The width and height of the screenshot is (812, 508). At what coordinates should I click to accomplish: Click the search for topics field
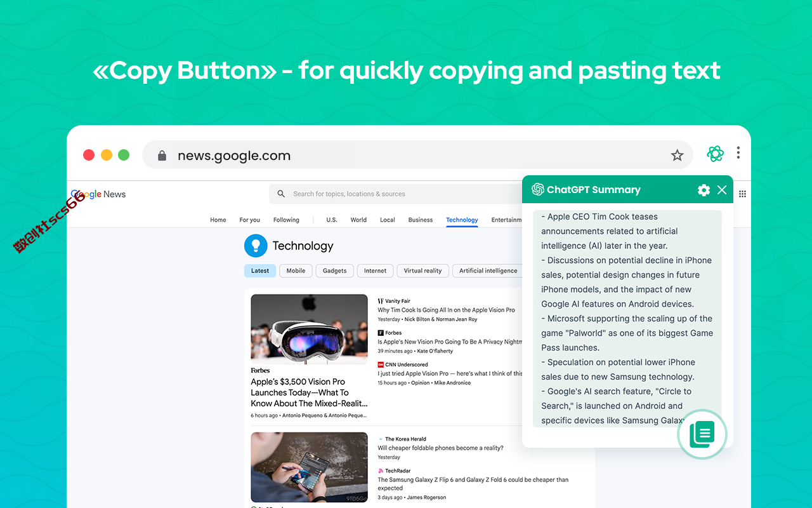pos(396,194)
